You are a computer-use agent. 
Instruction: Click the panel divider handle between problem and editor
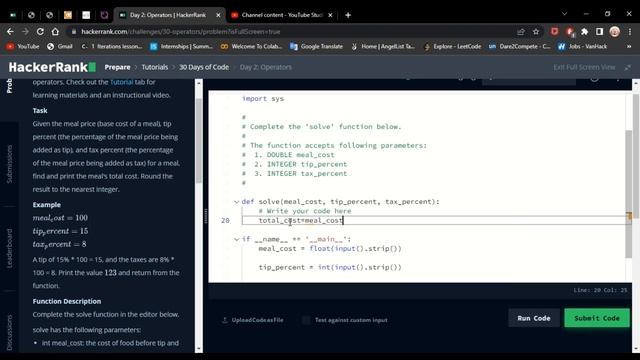coord(206,216)
